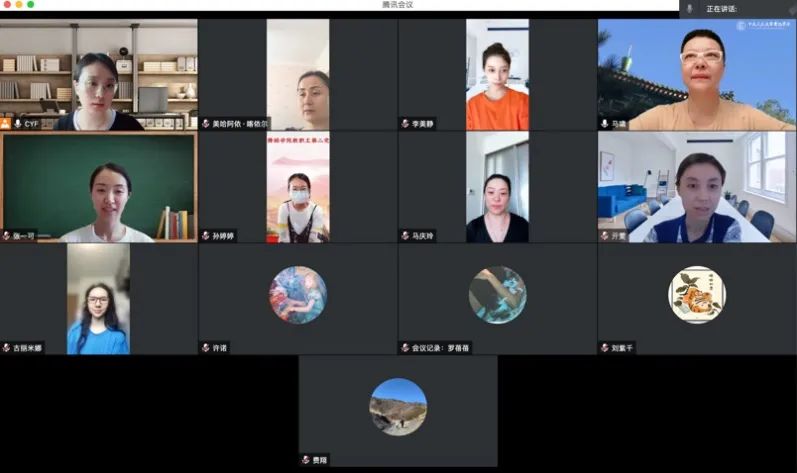Click the microphone icon next to 李美静
This screenshot has height=473, width=797.
[x=405, y=124]
